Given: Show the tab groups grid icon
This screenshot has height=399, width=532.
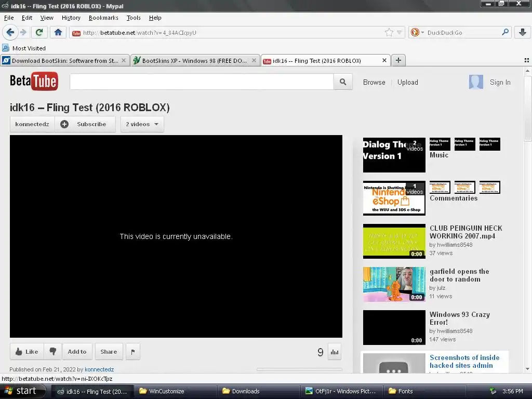Looking at the screenshot, I should [527, 60].
